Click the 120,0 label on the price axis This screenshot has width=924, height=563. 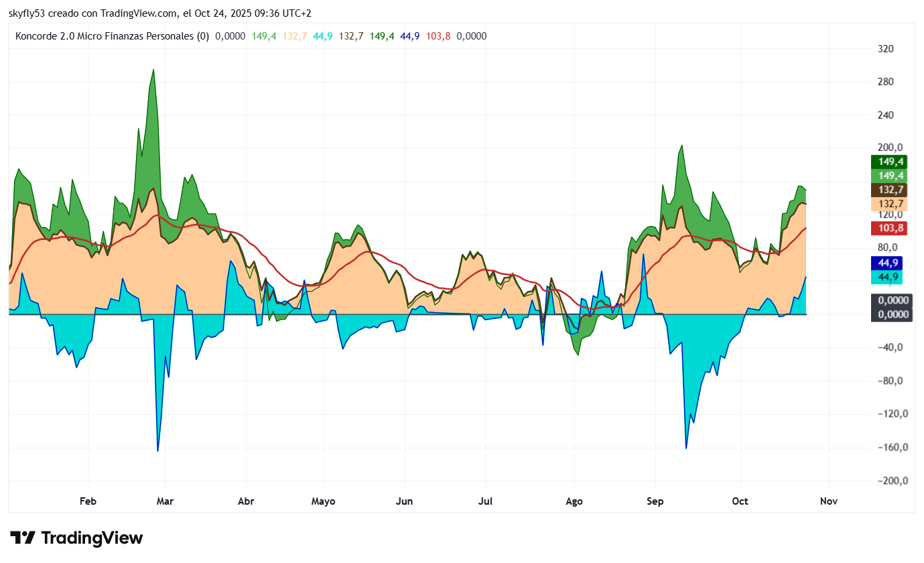click(890, 214)
